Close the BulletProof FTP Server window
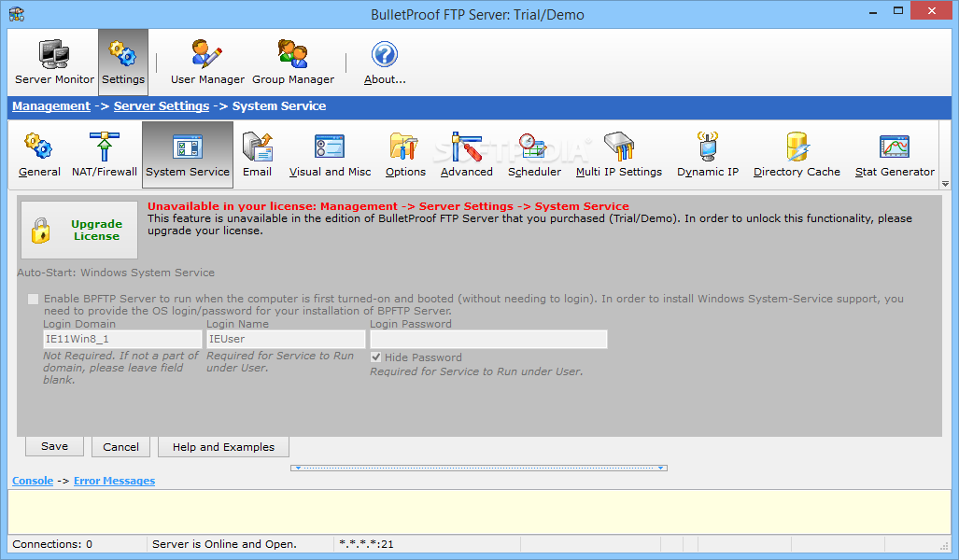Image resolution: width=959 pixels, height=560 pixels. tap(932, 11)
